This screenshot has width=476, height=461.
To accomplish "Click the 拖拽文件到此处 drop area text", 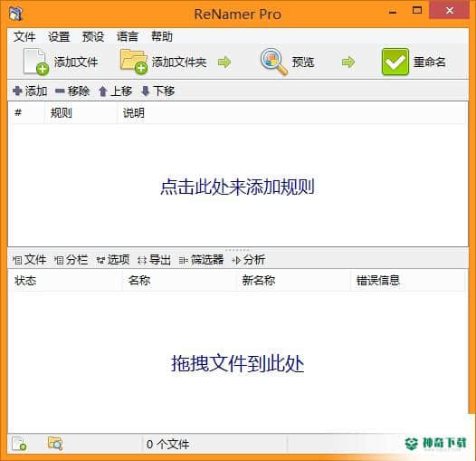I will (x=237, y=363).
